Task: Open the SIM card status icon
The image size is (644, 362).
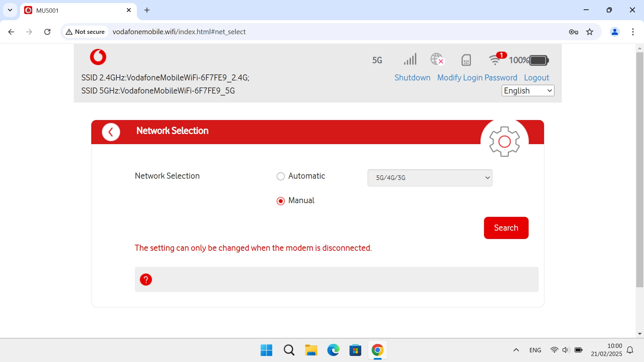Action: (x=466, y=60)
